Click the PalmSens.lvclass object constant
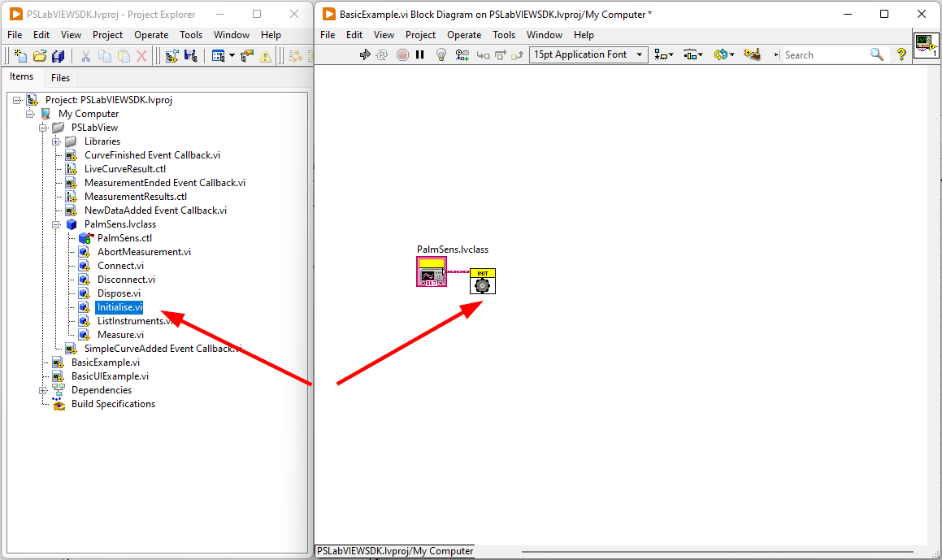 coord(431,272)
